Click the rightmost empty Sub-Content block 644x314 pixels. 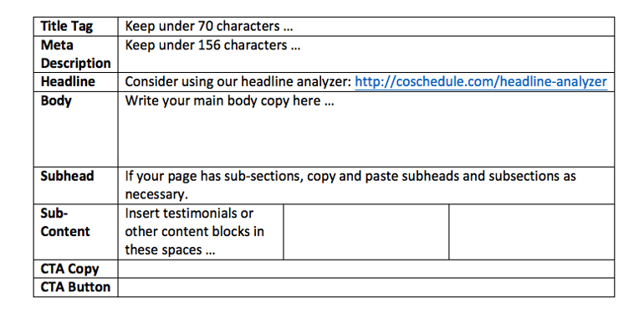(x=532, y=232)
